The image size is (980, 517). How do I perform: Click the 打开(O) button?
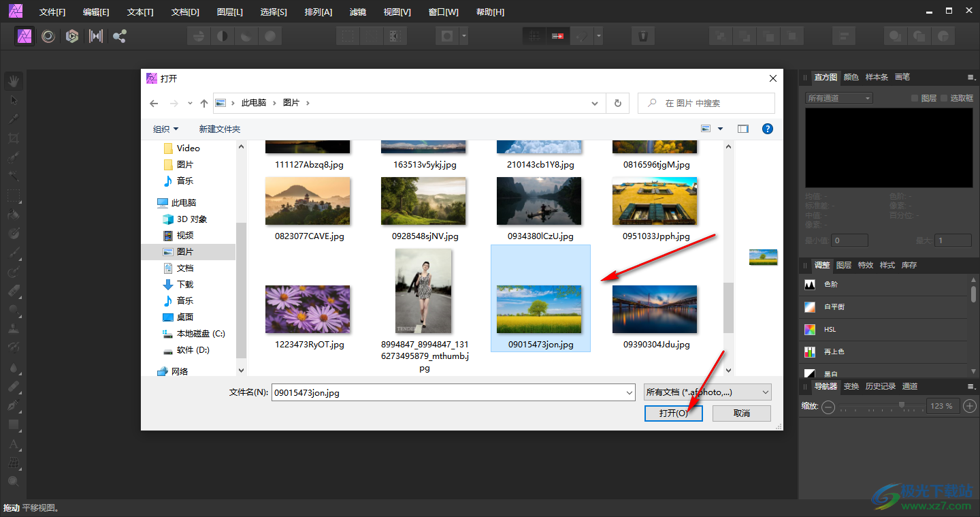coord(673,413)
